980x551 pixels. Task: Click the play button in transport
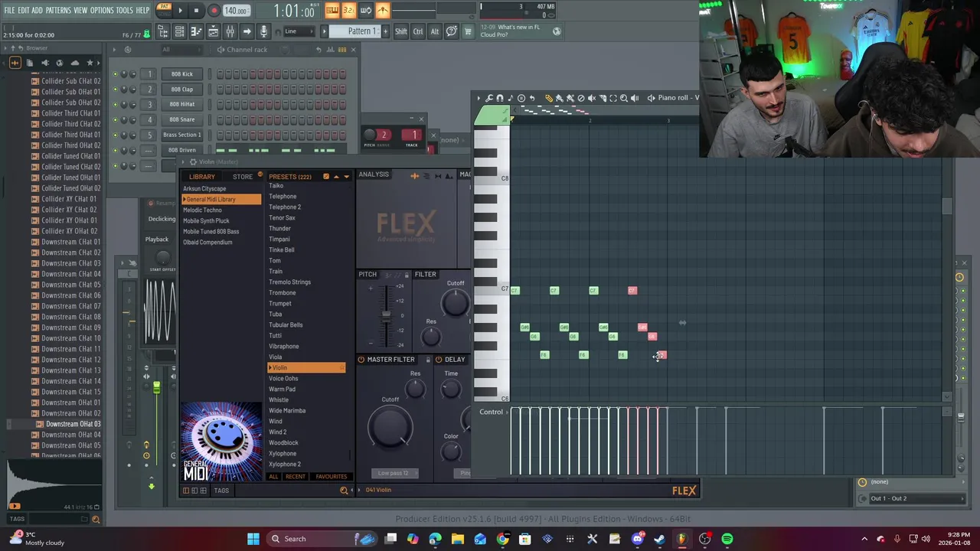pos(180,11)
